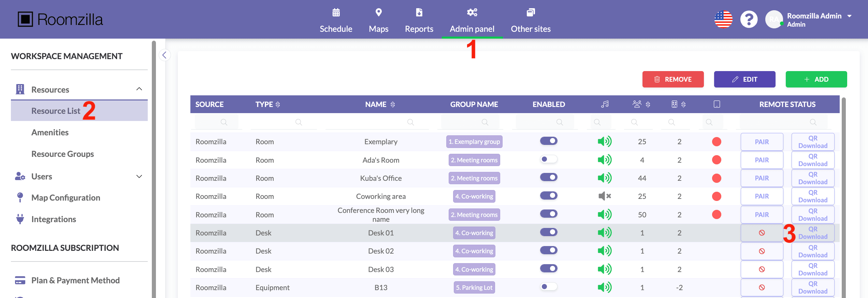Click the prohibited icon in Desk 02 row
Viewport: 868px width, 298px height.
pyautogui.click(x=762, y=251)
